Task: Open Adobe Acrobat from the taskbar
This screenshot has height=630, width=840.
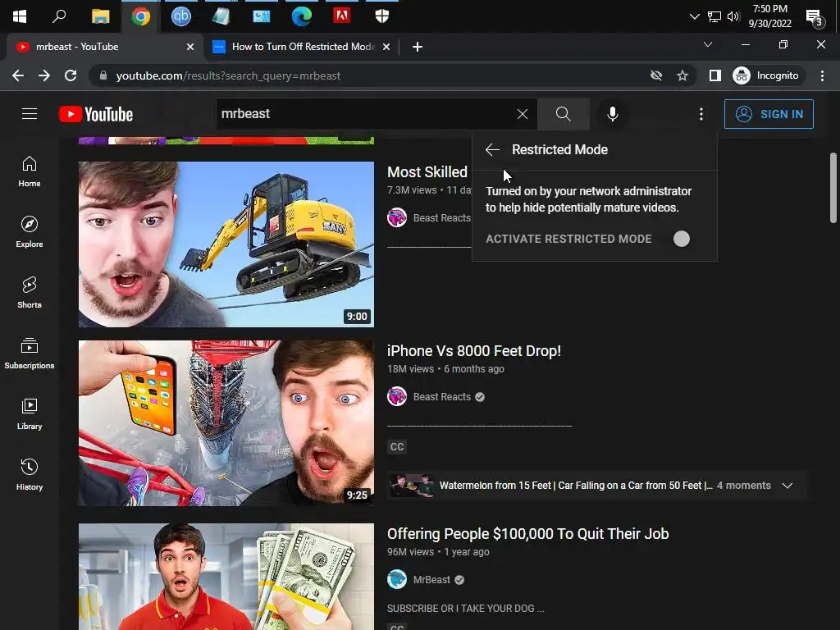Action: 342,16
